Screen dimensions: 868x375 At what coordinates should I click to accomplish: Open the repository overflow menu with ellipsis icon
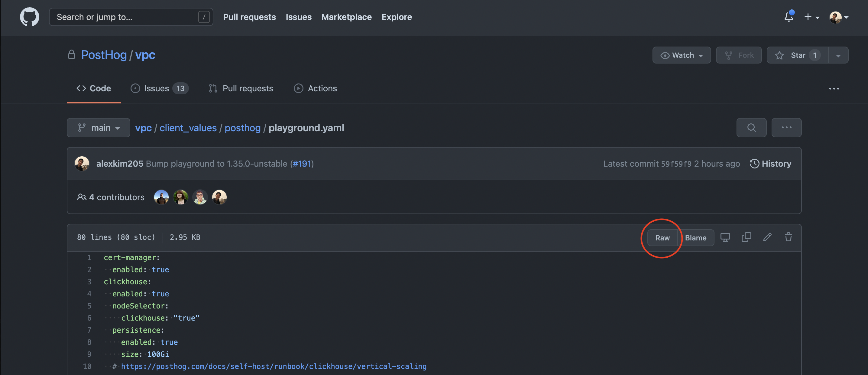[834, 88]
